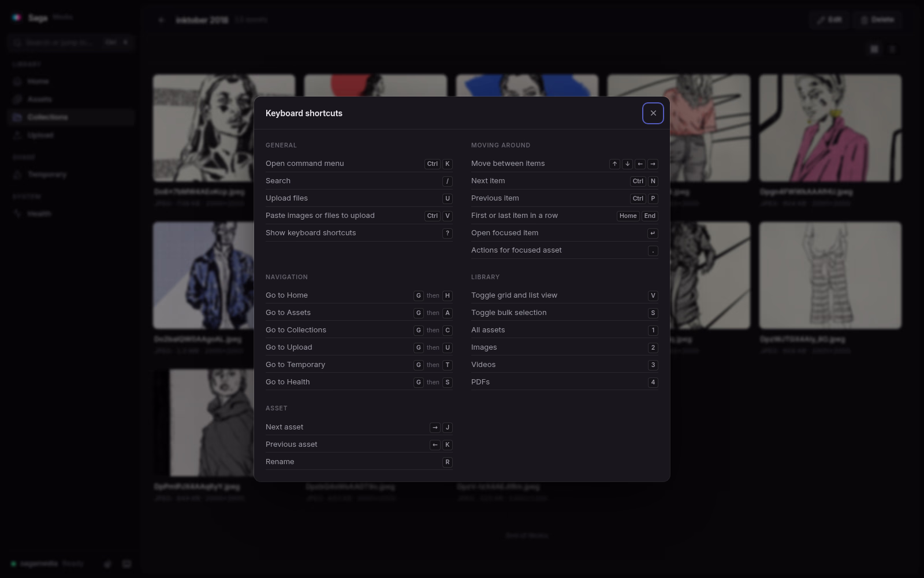Image resolution: width=924 pixels, height=578 pixels.
Task: Click the 'Next item' shortcut label
Action: click(x=488, y=181)
